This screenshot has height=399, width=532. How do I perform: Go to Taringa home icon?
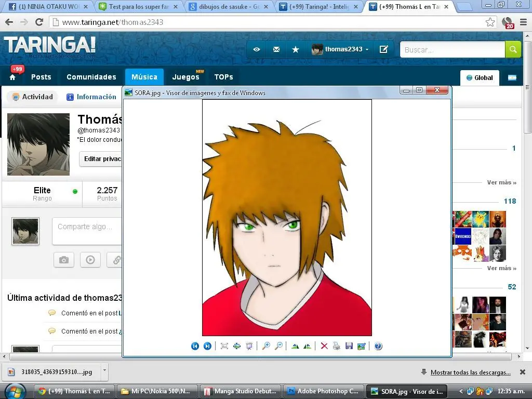click(12, 77)
